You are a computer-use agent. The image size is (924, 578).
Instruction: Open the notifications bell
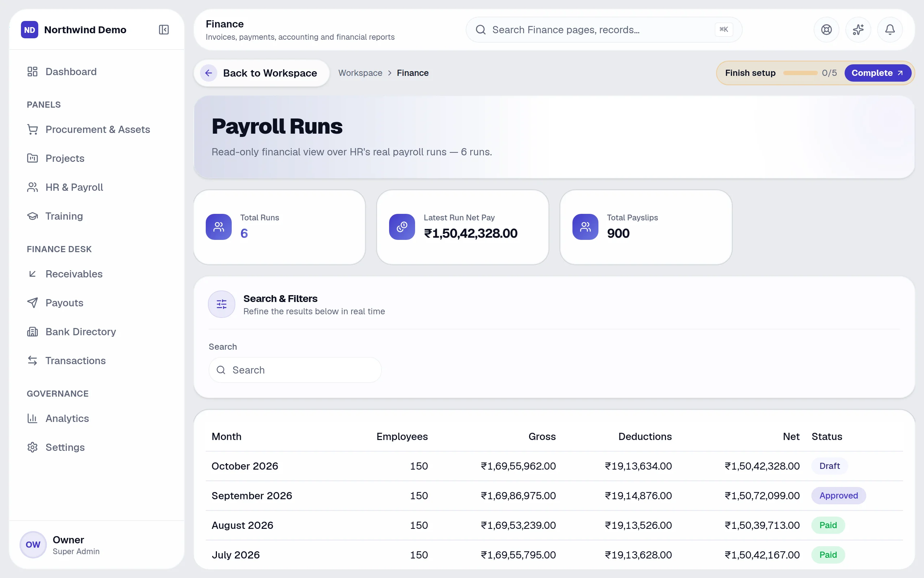tap(890, 29)
